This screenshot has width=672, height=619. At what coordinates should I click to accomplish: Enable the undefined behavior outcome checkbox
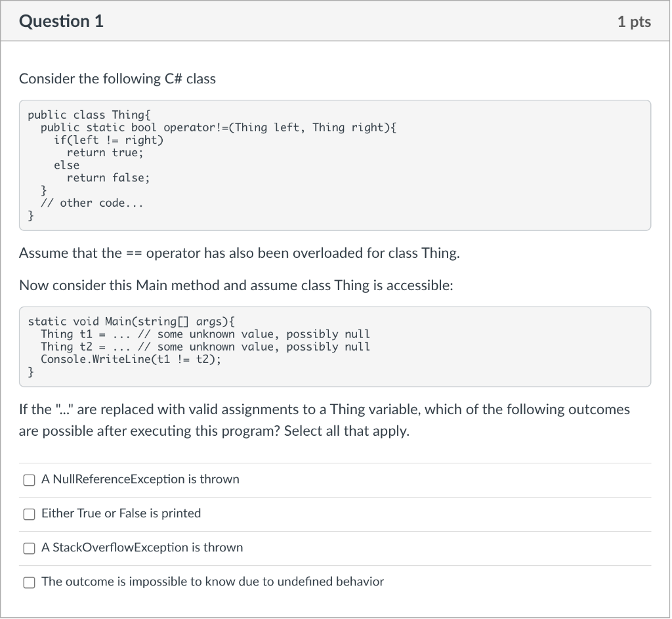pyautogui.click(x=29, y=582)
